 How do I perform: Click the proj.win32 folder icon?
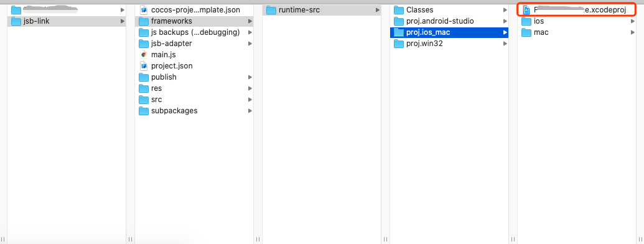(399, 44)
